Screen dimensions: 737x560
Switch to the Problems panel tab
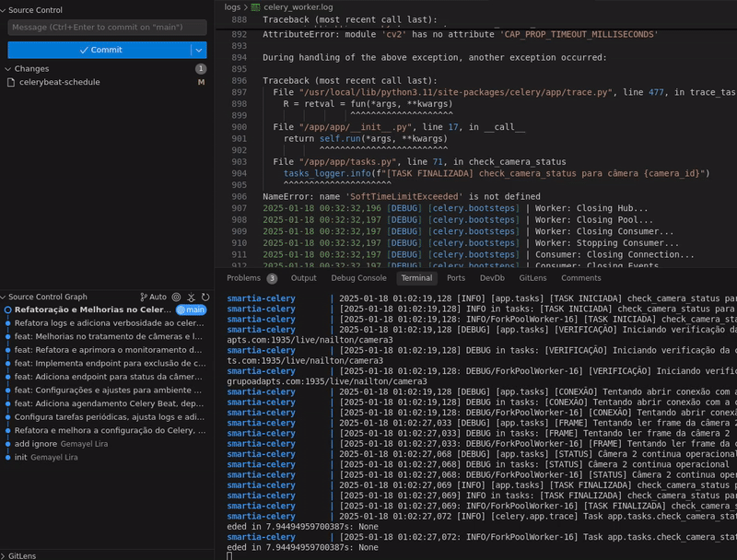click(x=243, y=278)
